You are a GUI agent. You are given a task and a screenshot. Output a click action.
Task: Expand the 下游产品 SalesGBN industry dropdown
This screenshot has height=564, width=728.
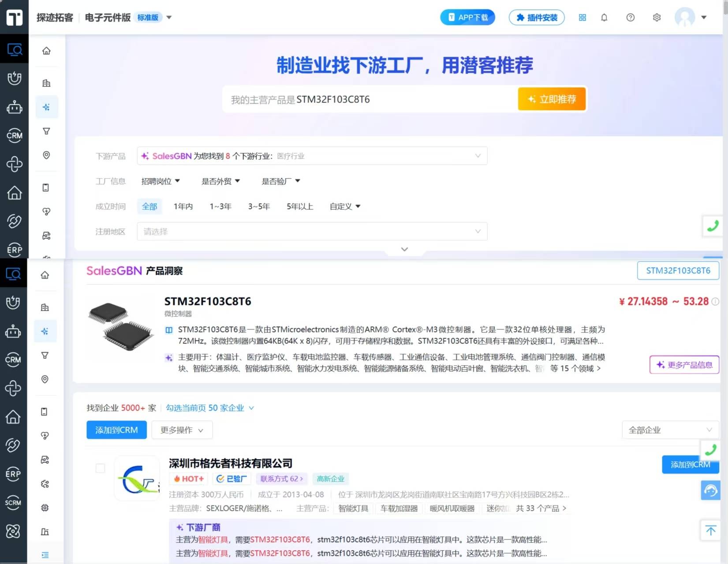[312, 156]
